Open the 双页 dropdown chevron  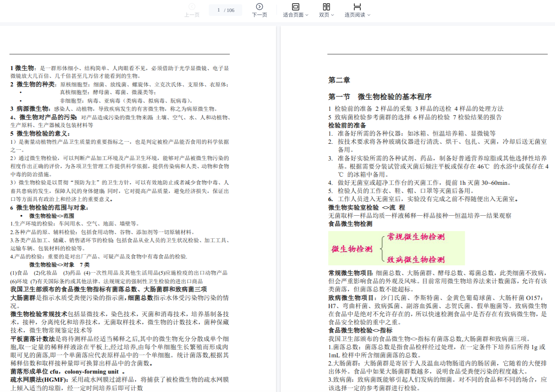[x=332, y=15]
